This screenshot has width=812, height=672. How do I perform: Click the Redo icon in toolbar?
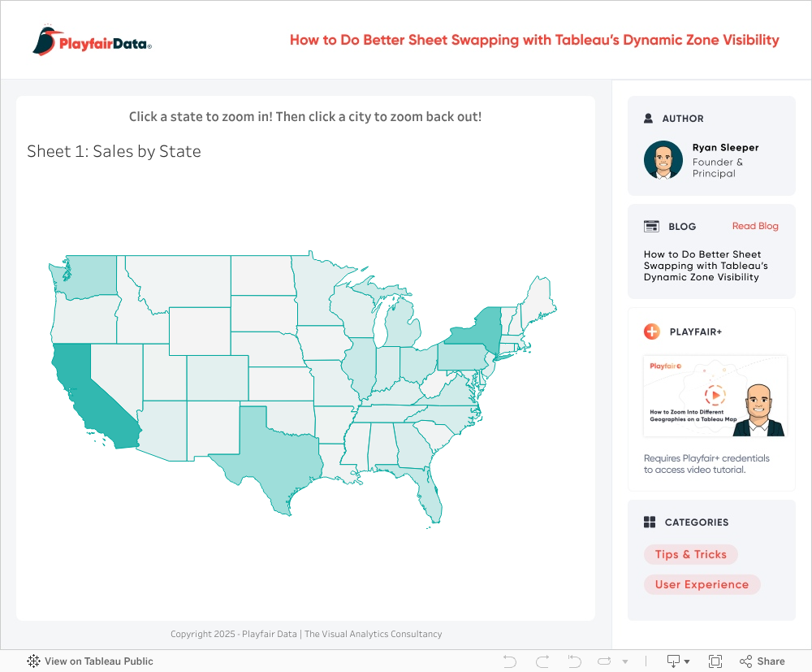542,661
